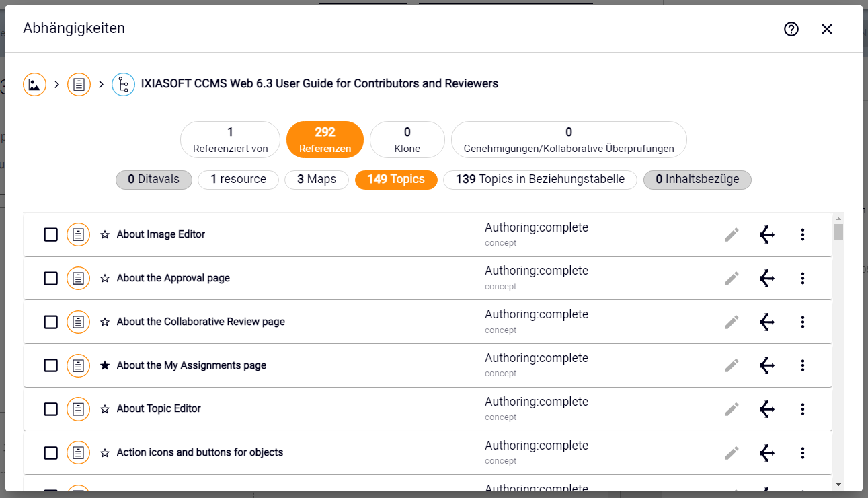868x498 pixels.
Task: Open more options for Action icons and buttons
Action: (802, 453)
